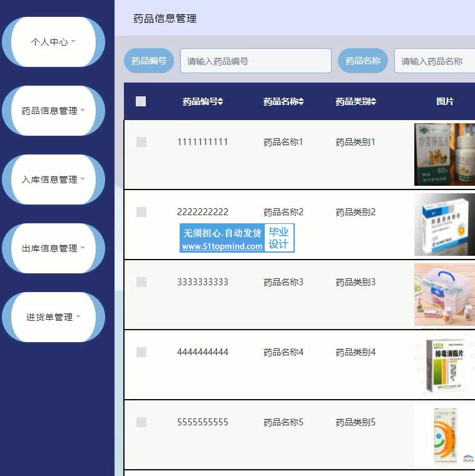Select the row checkbox for 1111111111
This screenshot has height=476, width=475.
(x=141, y=142)
